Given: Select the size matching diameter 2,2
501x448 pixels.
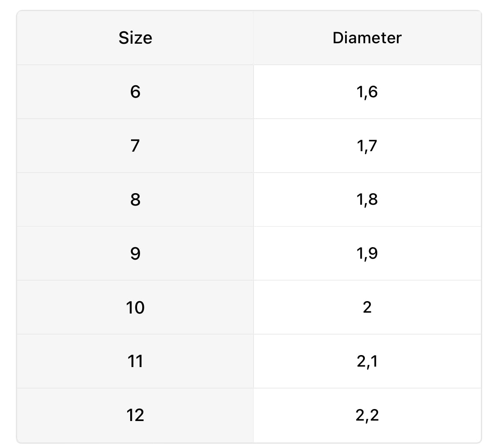Looking at the screenshot, I should tap(135, 415).
